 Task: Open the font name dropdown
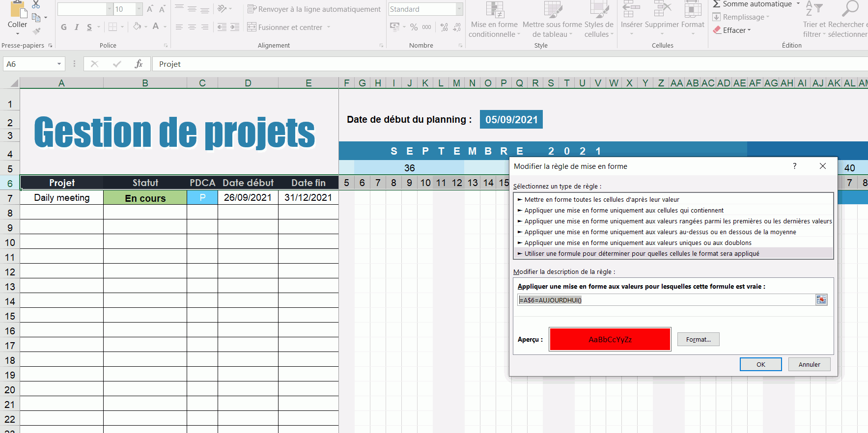point(109,9)
